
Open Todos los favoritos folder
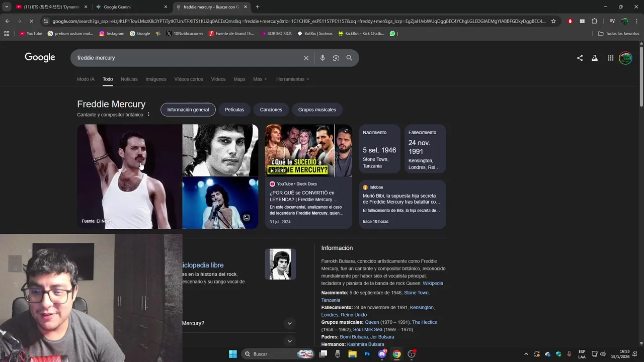tap(618, 34)
